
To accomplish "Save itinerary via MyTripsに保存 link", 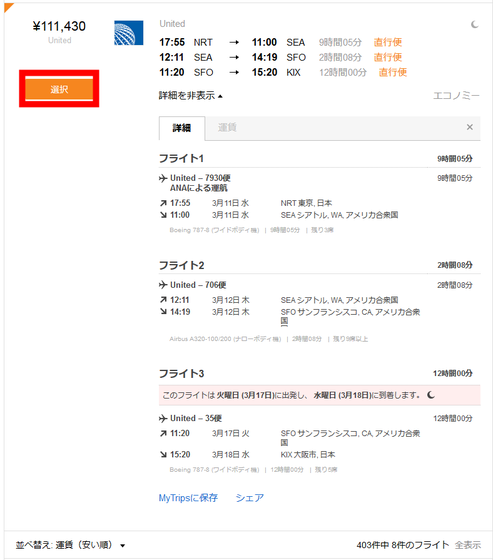I will point(188,498).
